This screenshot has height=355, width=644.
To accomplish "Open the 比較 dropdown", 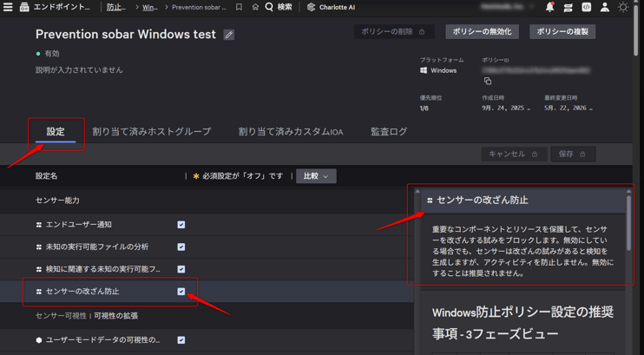I will coord(316,176).
